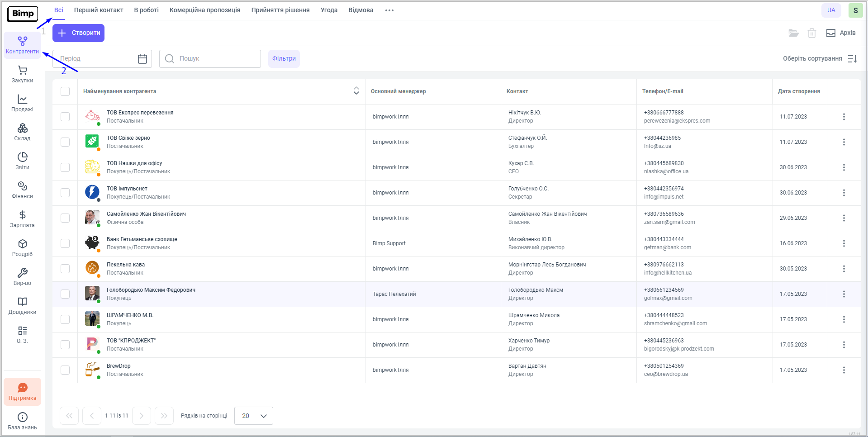This screenshot has height=437, width=868.
Task: Select checkbox for Пекельна кава row
Action: [65, 269]
